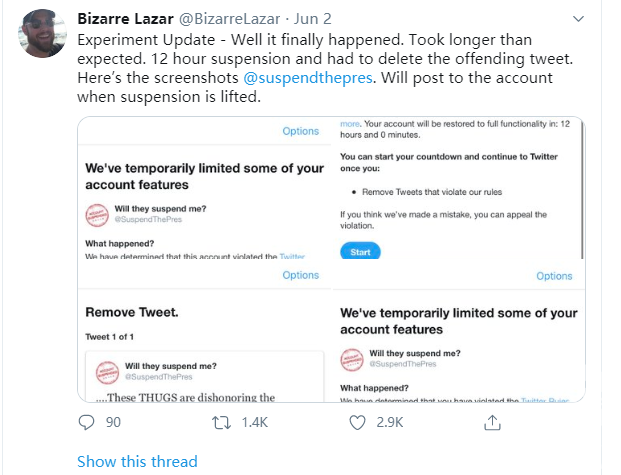Image resolution: width=621 pixels, height=475 pixels.
Task: Click the stamp avatar in Remove Tweet screenshot
Action: pos(106,373)
